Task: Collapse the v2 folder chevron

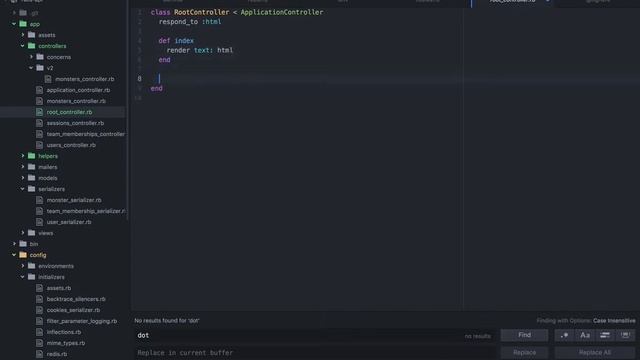Action: point(31,68)
